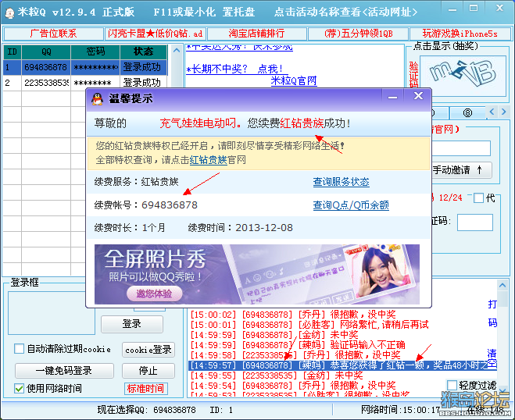Click the ID column header
515x420 pixels.
point(13,52)
